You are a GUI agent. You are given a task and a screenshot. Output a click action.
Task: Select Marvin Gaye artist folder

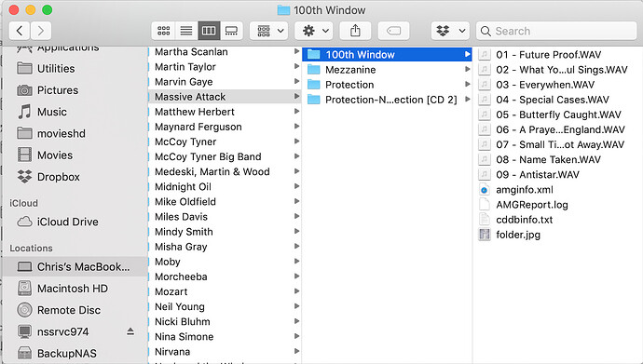(225, 82)
